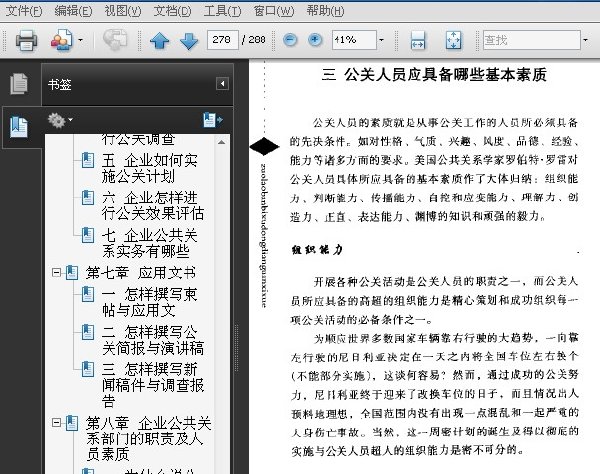Open the Bookmarks panel icon
This screenshot has height=474, width=600.
[x=19, y=127]
